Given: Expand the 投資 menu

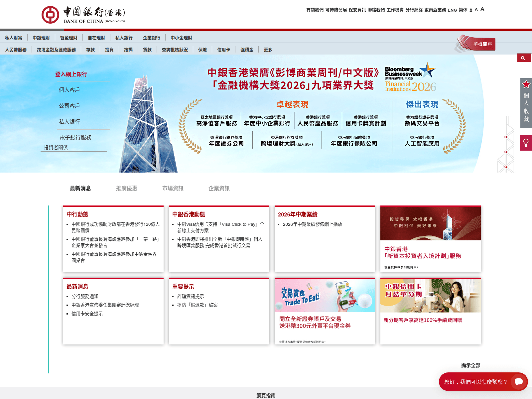Looking at the screenshot, I should tap(109, 50).
